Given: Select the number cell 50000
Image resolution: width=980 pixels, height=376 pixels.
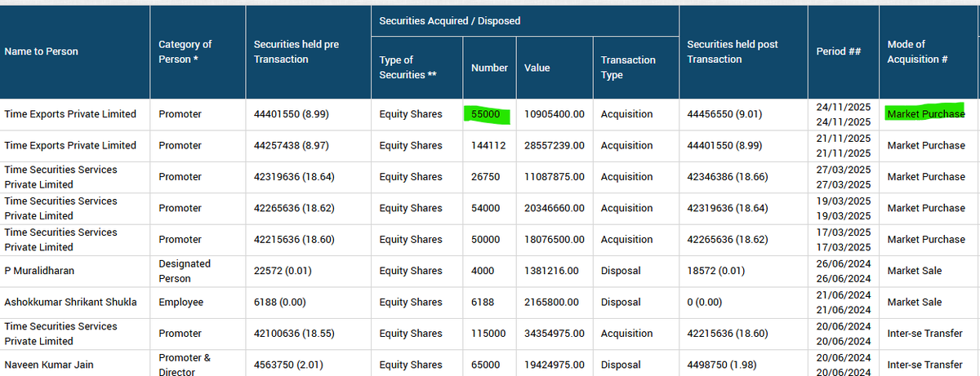Looking at the screenshot, I should click(485, 239).
